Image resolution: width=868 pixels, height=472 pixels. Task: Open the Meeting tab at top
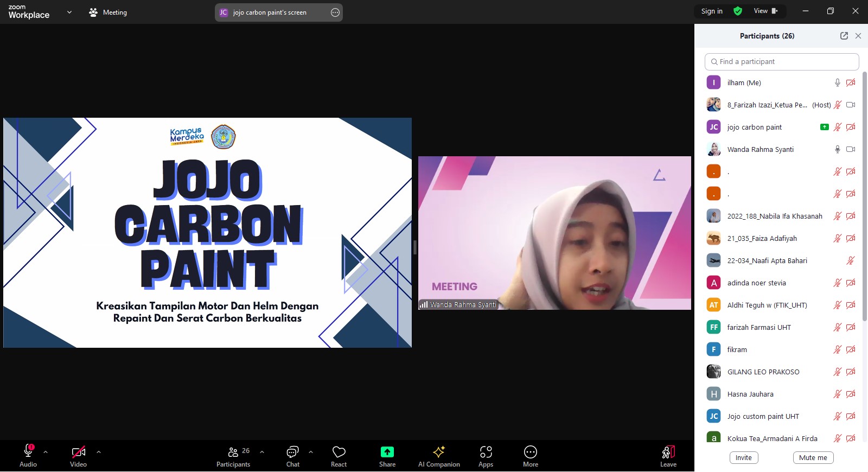pos(108,12)
